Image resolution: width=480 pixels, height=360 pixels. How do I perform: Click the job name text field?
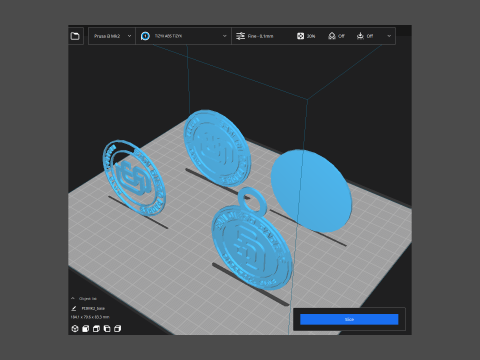93,308
